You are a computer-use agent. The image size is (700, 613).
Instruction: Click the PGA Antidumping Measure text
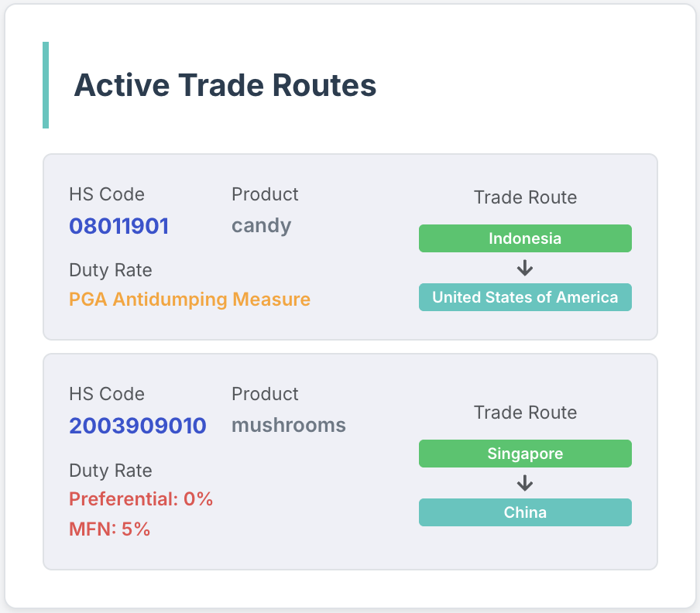point(190,300)
